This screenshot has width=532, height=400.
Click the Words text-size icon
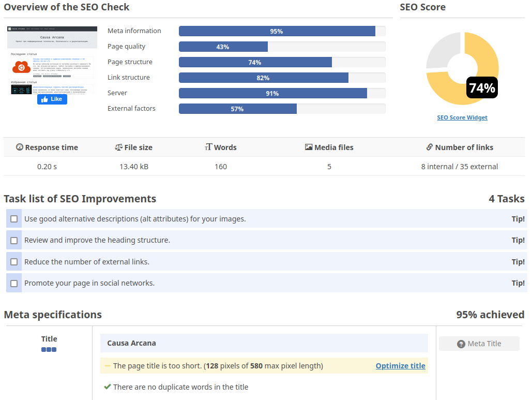[208, 147]
